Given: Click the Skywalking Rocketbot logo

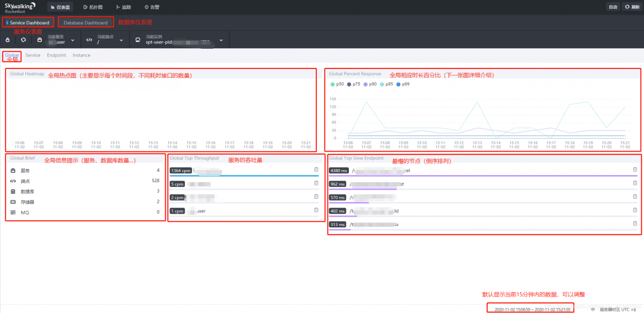Looking at the screenshot, I should pos(20,7).
